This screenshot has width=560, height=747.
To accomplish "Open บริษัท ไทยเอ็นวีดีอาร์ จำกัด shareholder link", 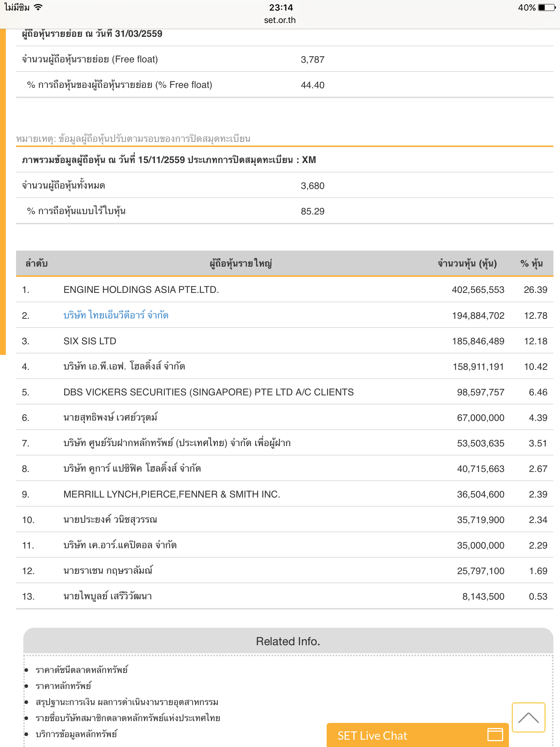I will pyautogui.click(x=116, y=315).
